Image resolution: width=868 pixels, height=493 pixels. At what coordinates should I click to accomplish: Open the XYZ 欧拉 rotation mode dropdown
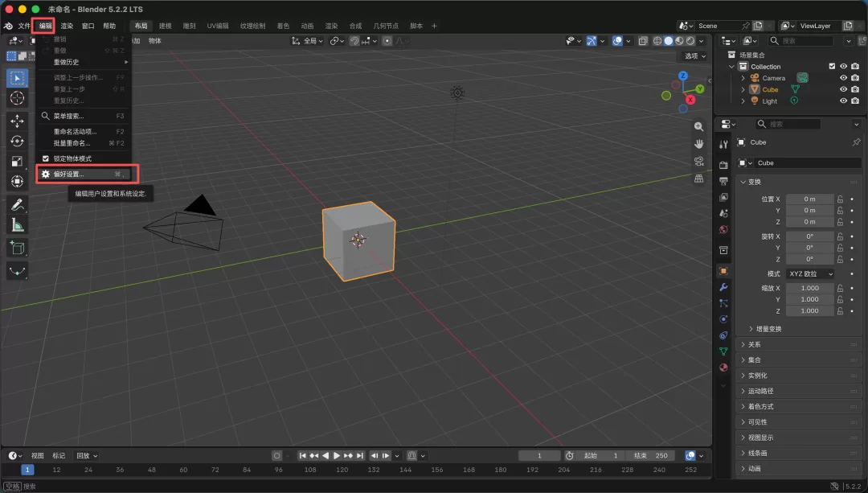[810, 273]
